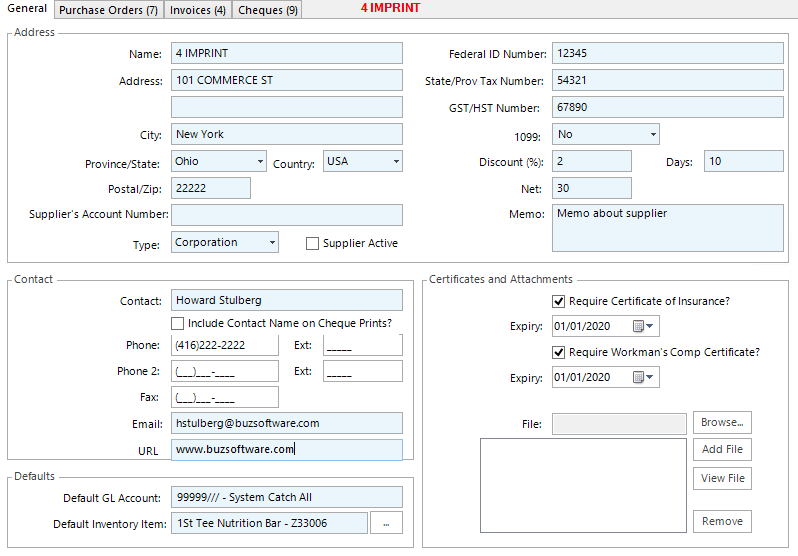Viewport: 798px width, 556px height.
Task: Switch to the Purchase Orders (7) tab
Action: click(108, 10)
